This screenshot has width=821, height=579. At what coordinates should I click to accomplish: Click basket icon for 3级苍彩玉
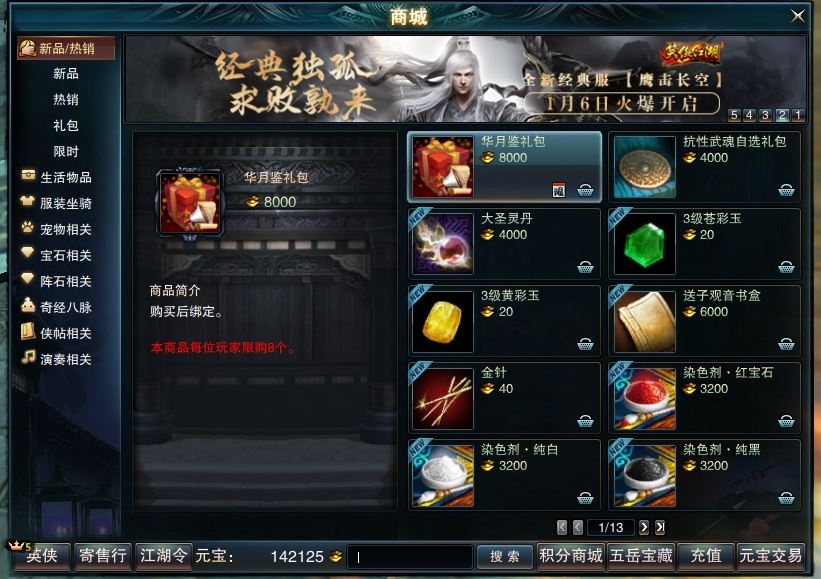pos(786,267)
